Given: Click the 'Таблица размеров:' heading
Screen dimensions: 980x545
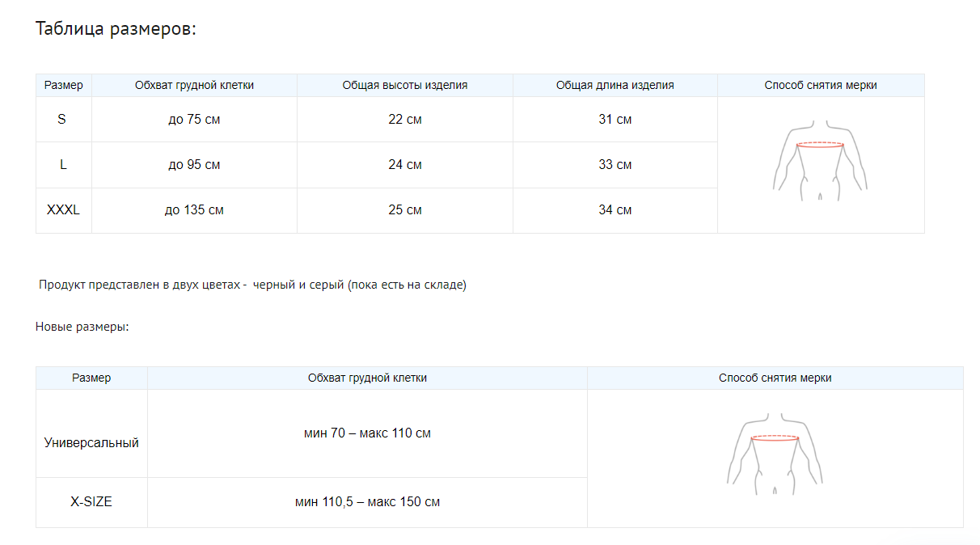Looking at the screenshot, I should 116,29.
